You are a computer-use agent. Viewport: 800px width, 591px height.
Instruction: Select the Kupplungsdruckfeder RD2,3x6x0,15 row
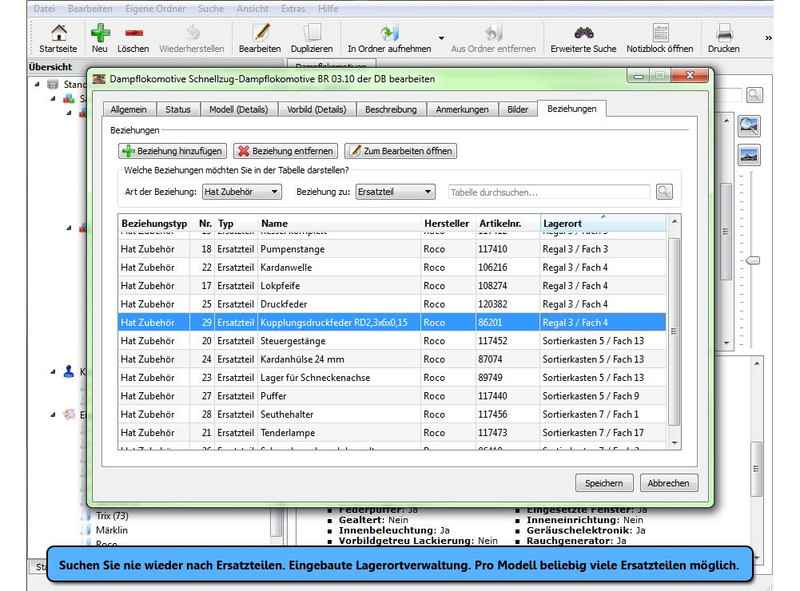(392, 323)
